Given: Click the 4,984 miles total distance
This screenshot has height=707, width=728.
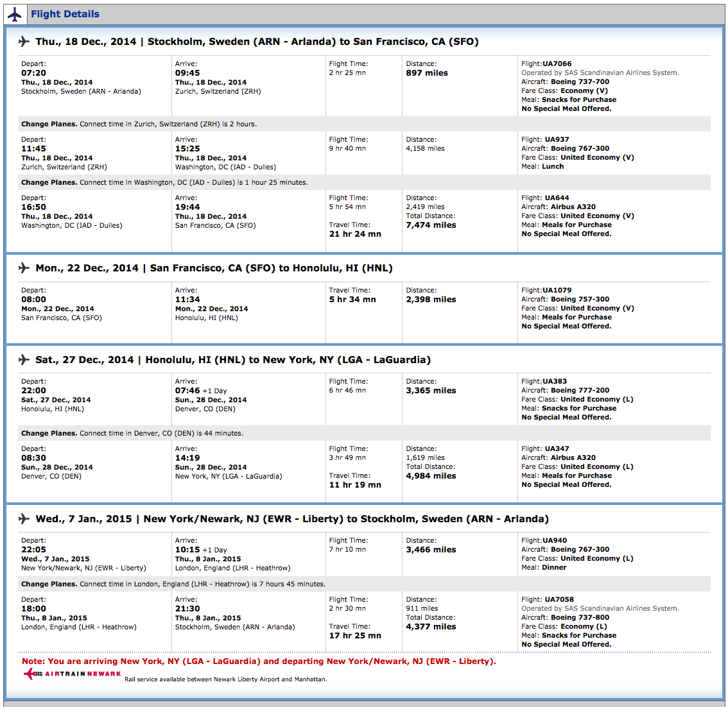Looking at the screenshot, I should tap(431, 476).
